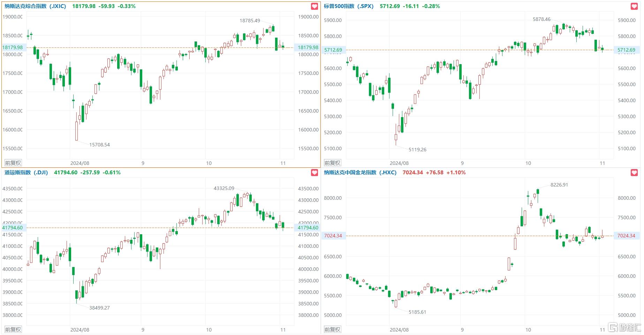
Task: Click the 5900.00 right-axis label on S&P chart
Action: 627,20
